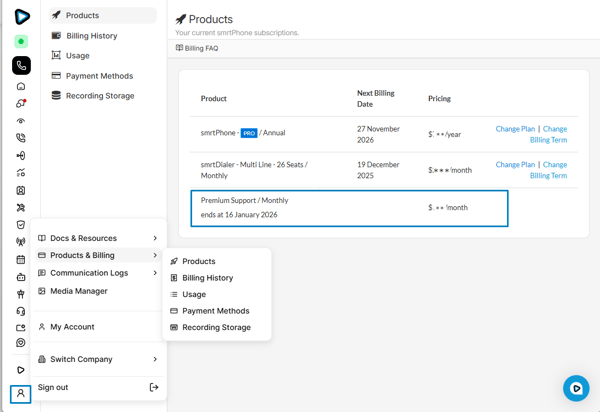Click the smrtPhone logo at the top left
Viewport: 600px width, 412px height.
coord(21,16)
